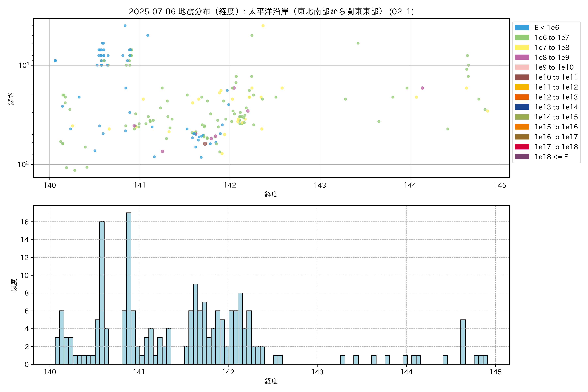Click the brown '1e10 to 1e11' legend swatch

coord(522,77)
